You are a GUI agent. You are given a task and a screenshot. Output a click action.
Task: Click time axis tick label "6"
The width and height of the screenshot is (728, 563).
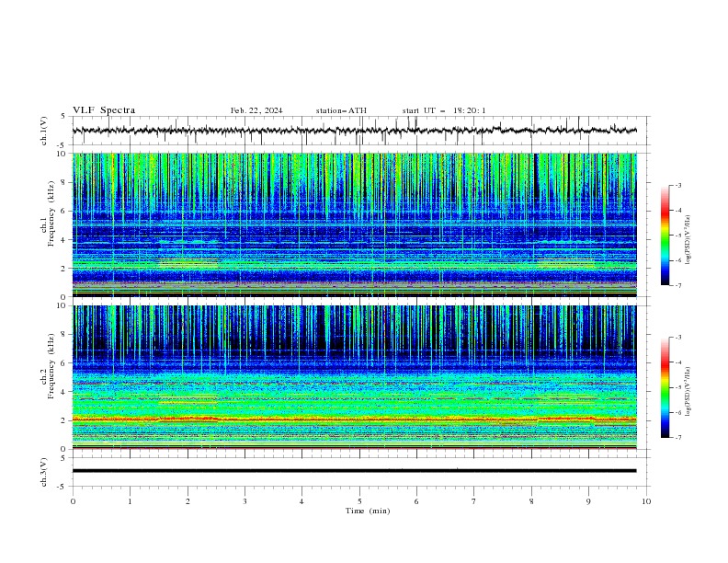point(416,501)
